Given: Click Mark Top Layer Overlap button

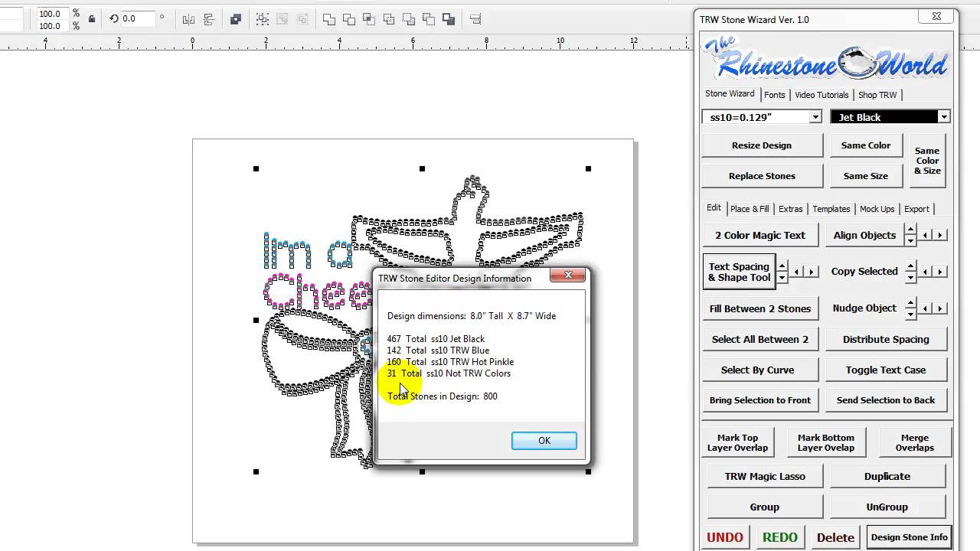Looking at the screenshot, I should (x=737, y=443).
